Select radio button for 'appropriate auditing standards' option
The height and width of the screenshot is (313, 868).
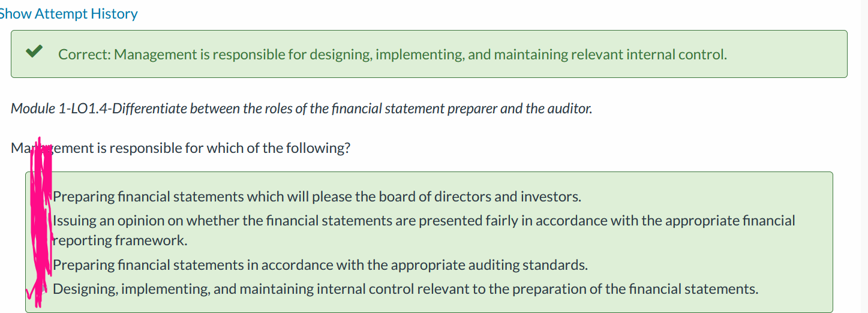click(41, 265)
